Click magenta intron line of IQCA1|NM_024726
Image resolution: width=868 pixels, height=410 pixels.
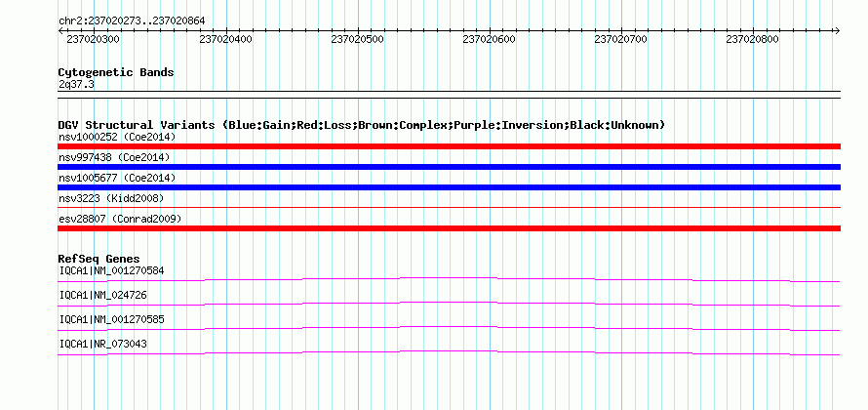[449, 305]
